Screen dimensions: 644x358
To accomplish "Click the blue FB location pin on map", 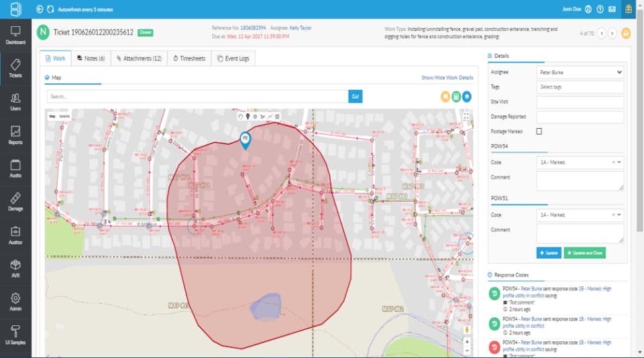I will point(246,140).
